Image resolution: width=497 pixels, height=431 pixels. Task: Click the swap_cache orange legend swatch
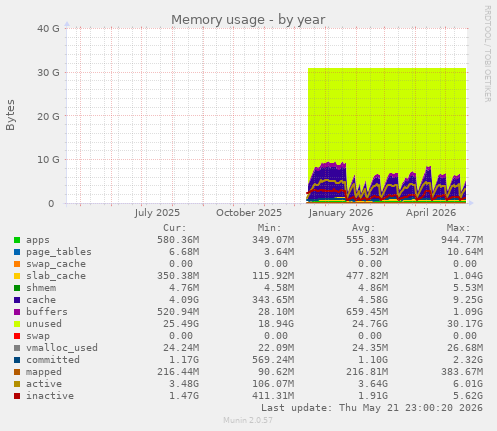[x=17, y=264]
